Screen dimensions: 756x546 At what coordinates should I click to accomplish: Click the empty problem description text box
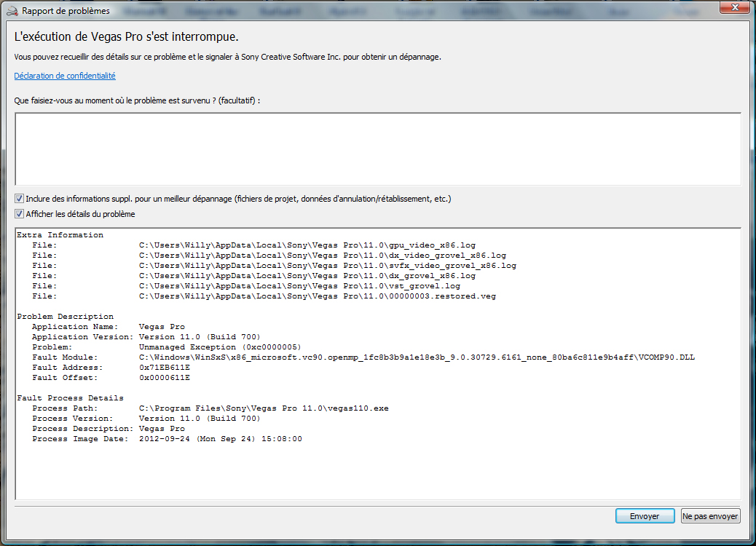tap(378, 149)
